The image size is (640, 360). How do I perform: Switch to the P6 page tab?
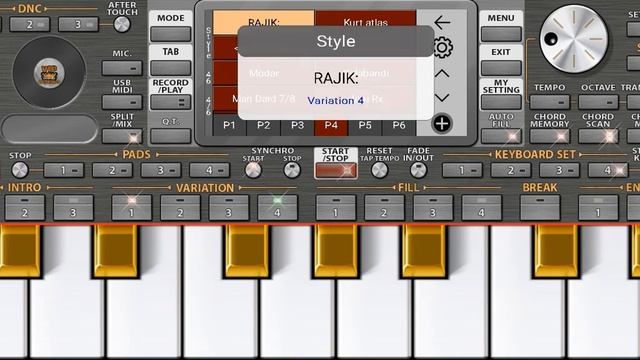pyautogui.click(x=399, y=125)
